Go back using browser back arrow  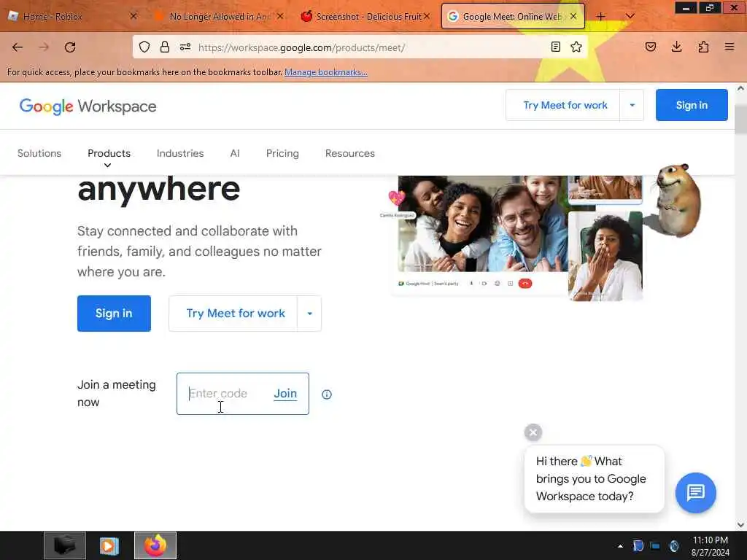point(18,47)
